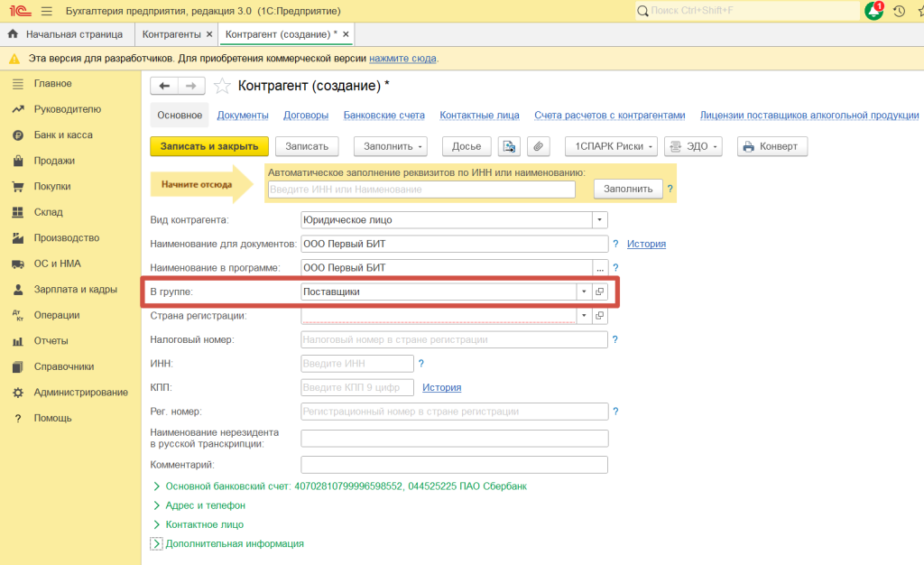Screen dimensions: 924x565
Task: Switch to the Контрагенты tab
Action: click(x=171, y=33)
